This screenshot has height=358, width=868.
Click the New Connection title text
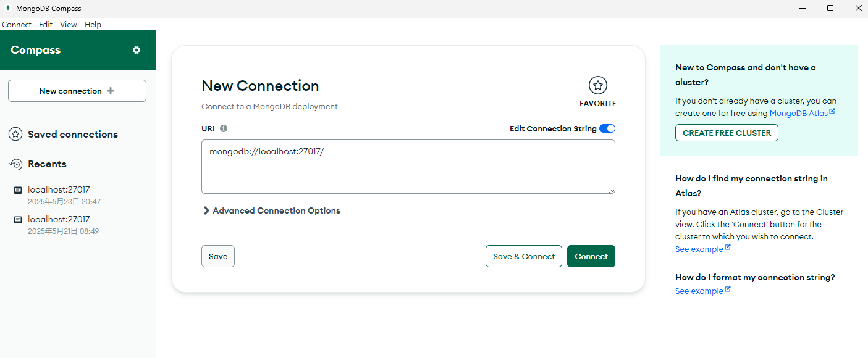260,86
